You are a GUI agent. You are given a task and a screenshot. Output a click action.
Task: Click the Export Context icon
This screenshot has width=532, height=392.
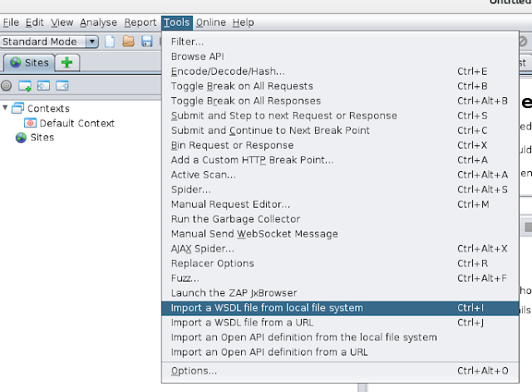point(62,86)
